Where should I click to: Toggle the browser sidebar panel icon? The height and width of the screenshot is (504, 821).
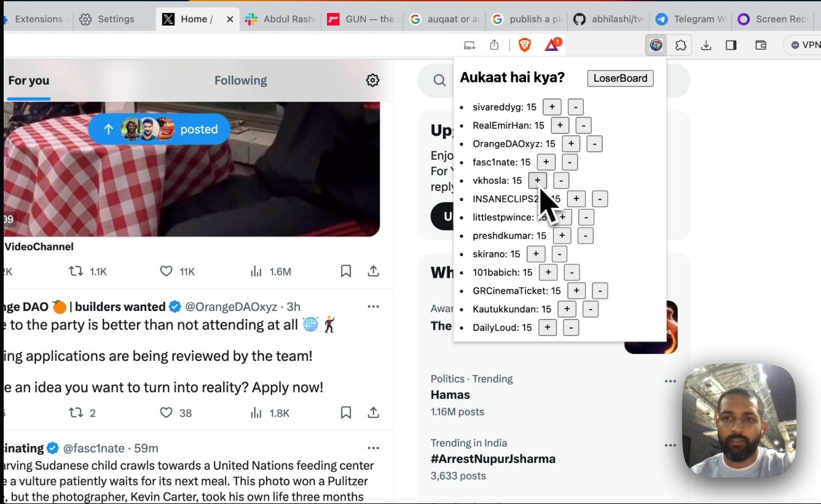pos(731,45)
